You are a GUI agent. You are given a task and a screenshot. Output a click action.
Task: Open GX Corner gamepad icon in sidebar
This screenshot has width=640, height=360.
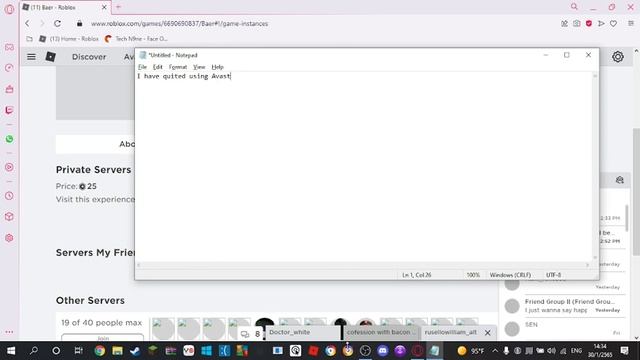point(9,47)
